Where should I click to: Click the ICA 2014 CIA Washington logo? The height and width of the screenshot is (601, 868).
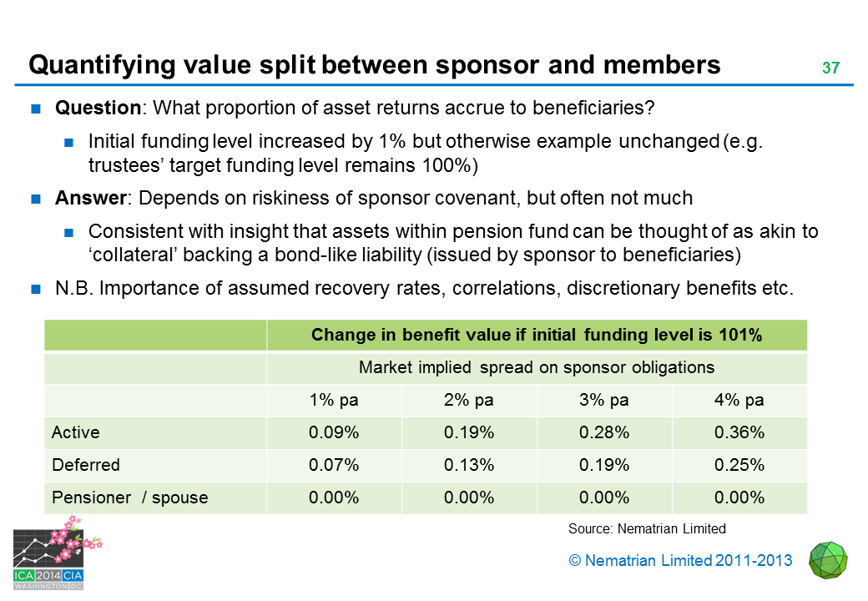pyautogui.click(x=50, y=553)
